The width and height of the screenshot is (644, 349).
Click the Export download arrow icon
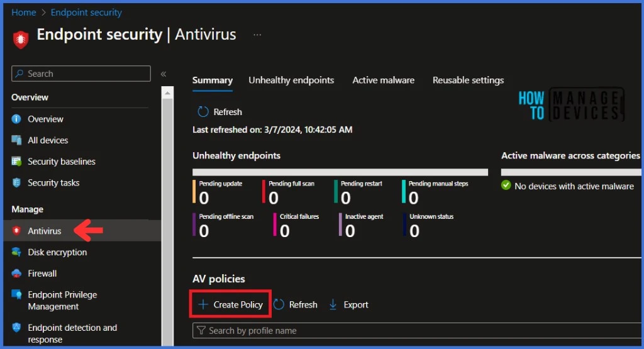click(x=333, y=304)
